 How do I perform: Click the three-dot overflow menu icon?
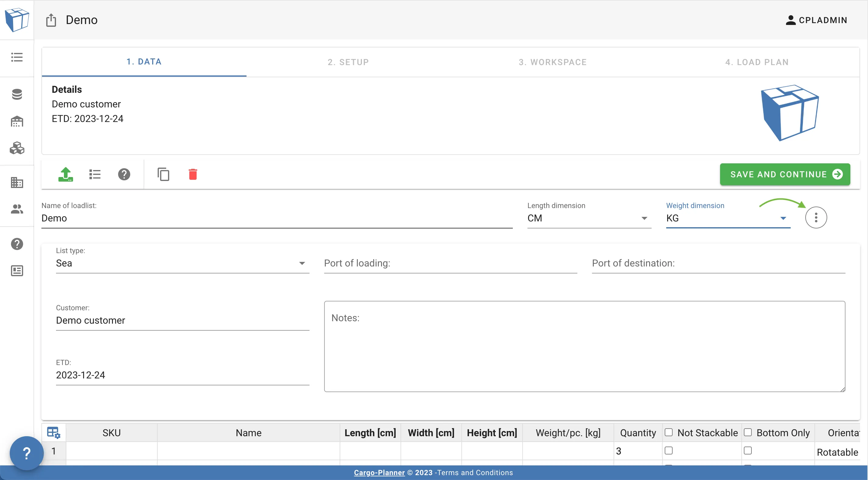[x=816, y=217]
